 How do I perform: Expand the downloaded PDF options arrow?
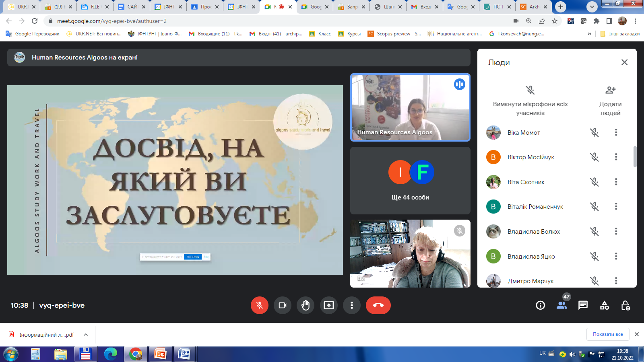pyautogui.click(x=86, y=335)
